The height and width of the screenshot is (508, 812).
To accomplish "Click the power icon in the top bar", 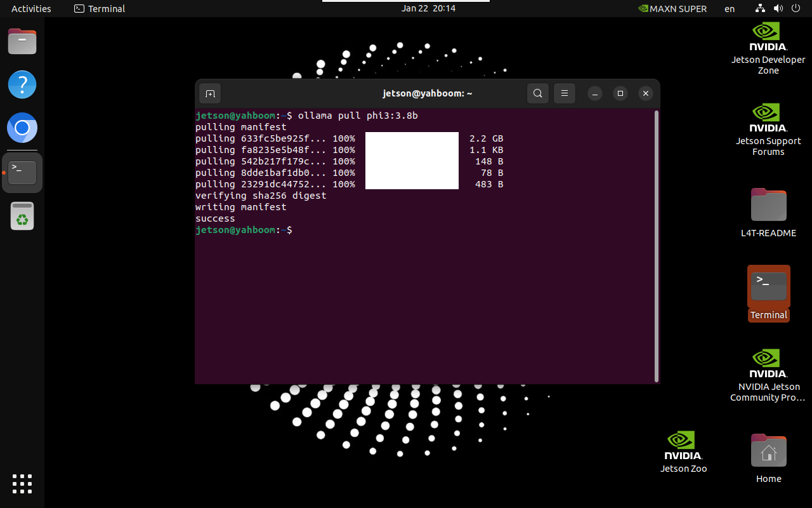I will coord(796,8).
